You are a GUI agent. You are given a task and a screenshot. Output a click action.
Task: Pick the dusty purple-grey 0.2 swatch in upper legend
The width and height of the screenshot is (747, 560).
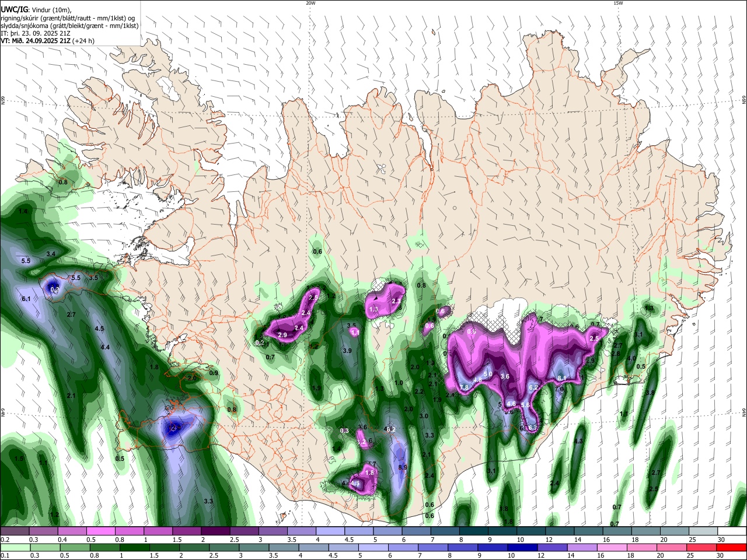click(15, 531)
